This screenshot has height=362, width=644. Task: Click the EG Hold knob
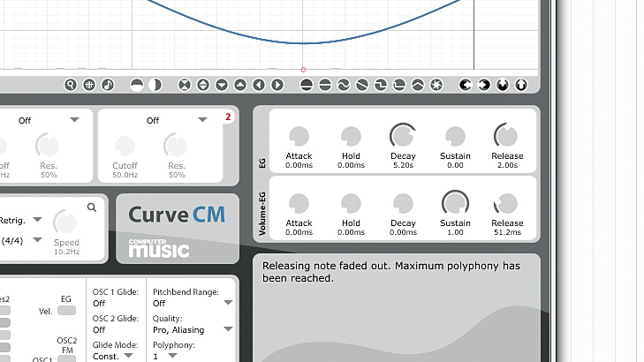coord(351,136)
